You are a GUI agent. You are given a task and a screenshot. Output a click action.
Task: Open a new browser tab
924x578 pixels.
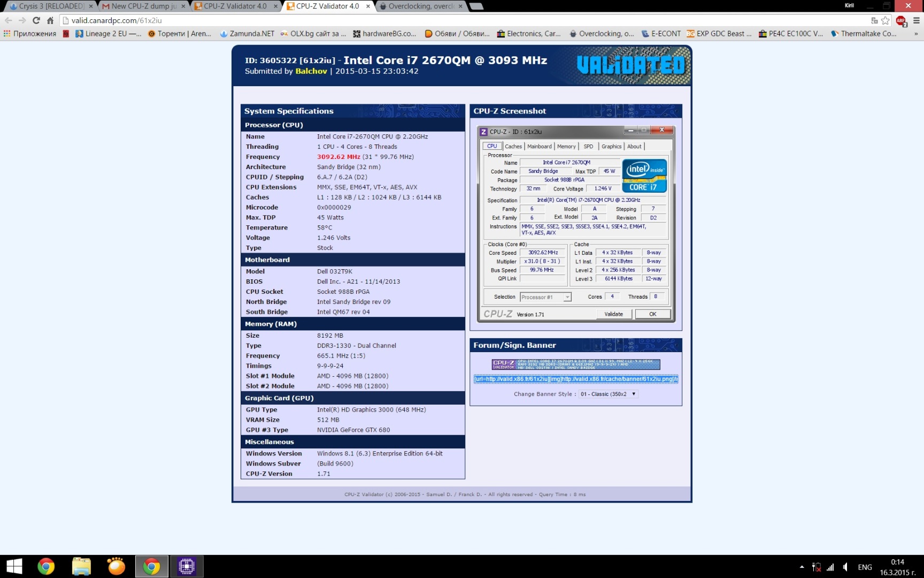click(x=476, y=6)
